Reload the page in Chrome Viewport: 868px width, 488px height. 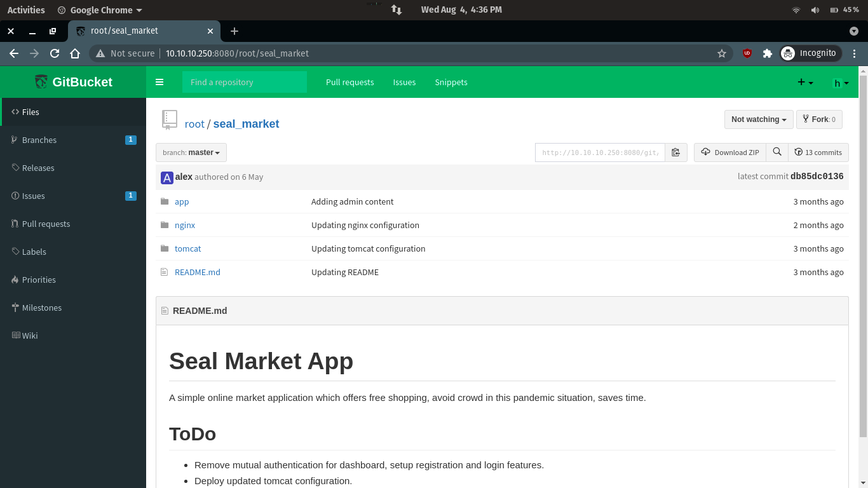55,53
